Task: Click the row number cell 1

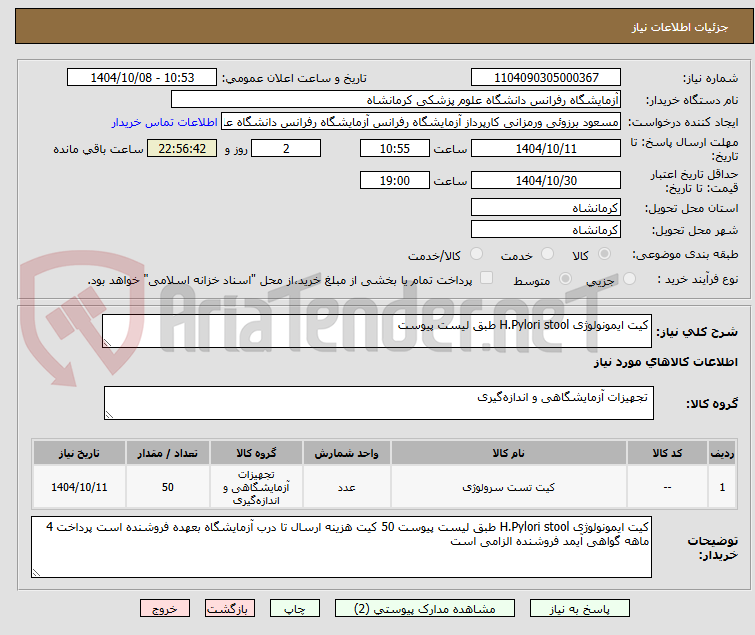Action: point(722,487)
